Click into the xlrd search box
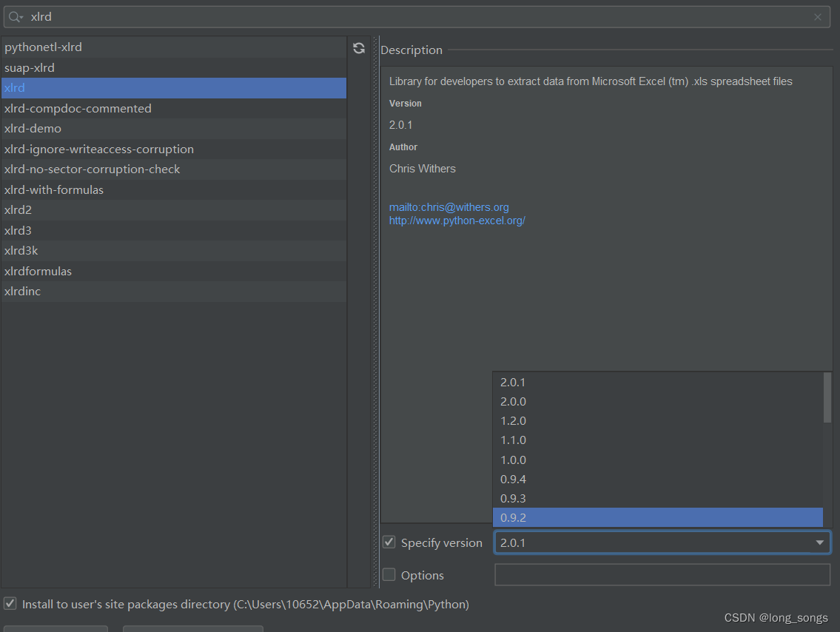 coord(414,17)
